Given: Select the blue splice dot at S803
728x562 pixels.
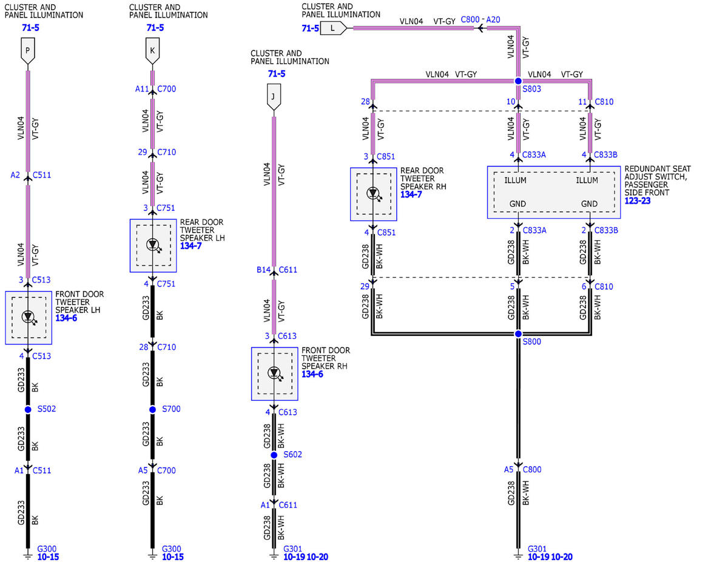Looking at the screenshot, I should [x=518, y=81].
